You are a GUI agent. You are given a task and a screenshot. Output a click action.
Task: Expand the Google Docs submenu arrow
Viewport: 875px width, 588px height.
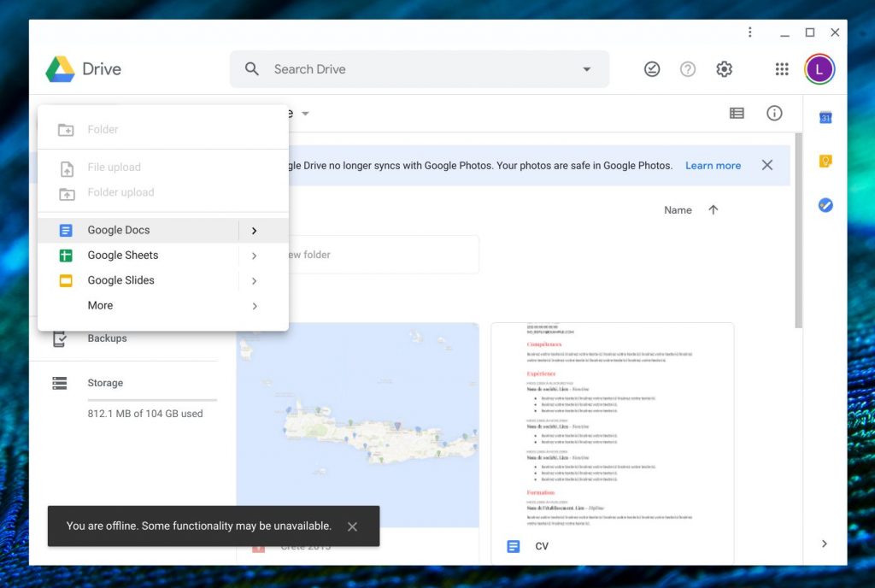(x=255, y=231)
